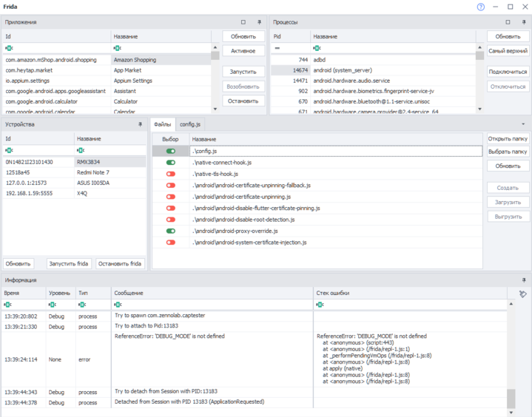The image size is (532, 417).
Task: Click the clear log icon in Информация
Action: click(522, 294)
